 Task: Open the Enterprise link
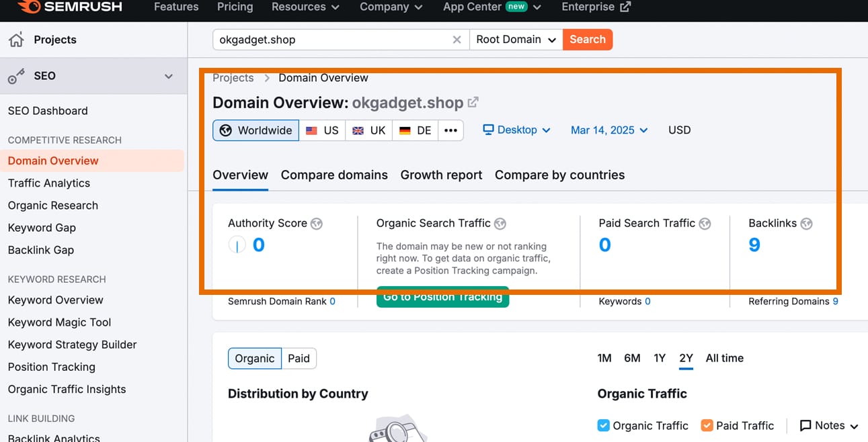tap(596, 7)
